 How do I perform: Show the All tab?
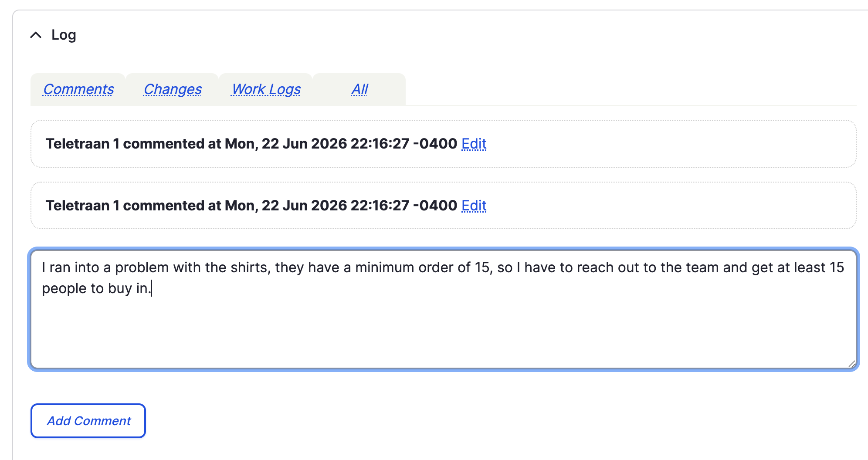pos(359,89)
